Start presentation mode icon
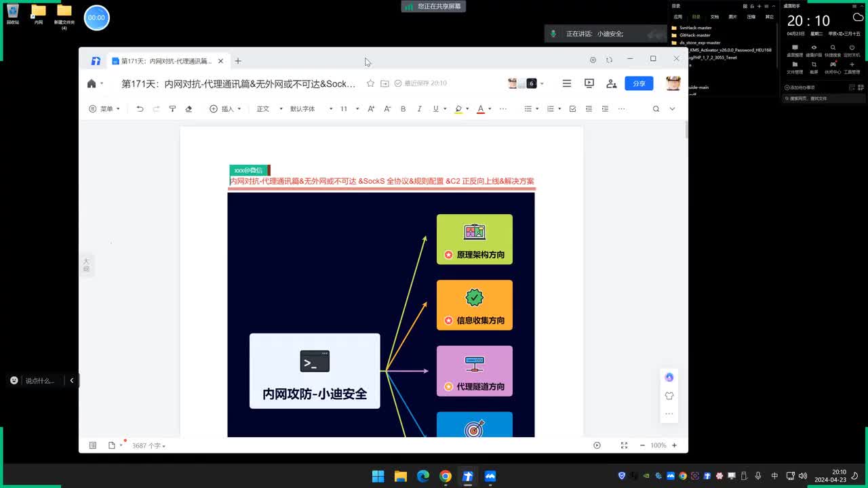 coord(589,83)
